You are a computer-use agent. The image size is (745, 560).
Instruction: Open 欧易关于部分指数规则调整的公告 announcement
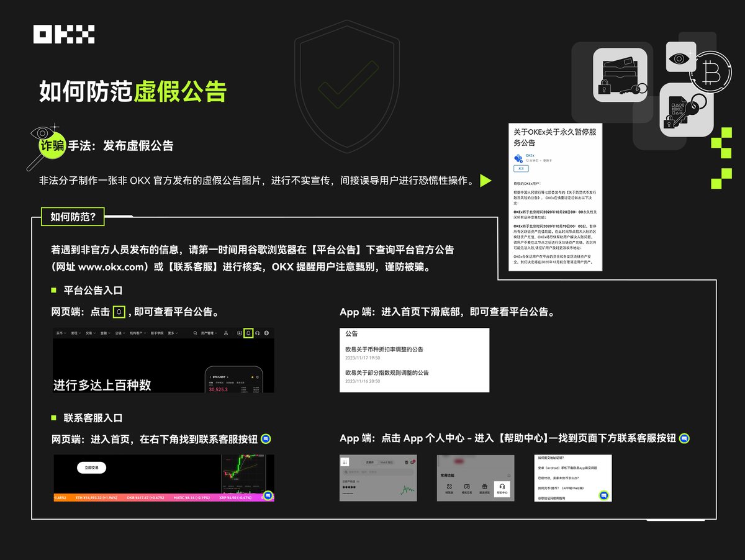pos(387,373)
